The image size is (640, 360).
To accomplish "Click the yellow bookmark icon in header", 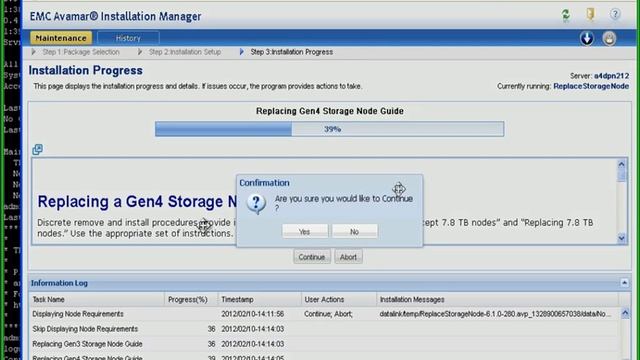I will click(590, 15).
